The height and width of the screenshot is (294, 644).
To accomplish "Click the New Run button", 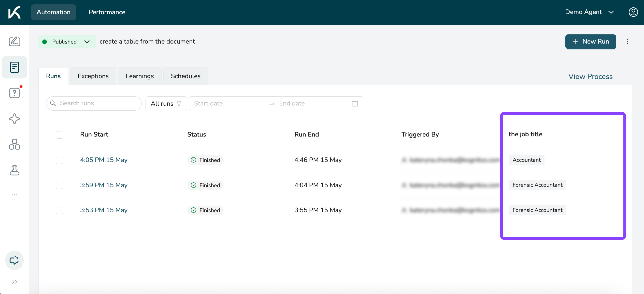I will (591, 42).
